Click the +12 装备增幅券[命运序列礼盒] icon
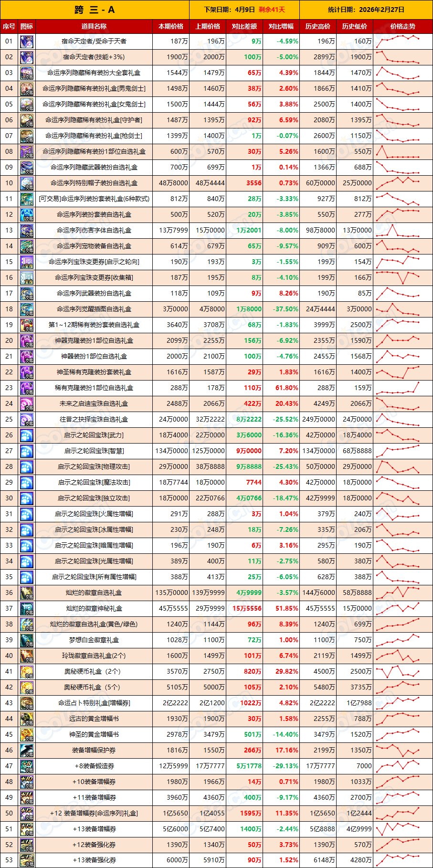Image resolution: width=433 pixels, height=868 pixels. pyautogui.click(x=27, y=814)
